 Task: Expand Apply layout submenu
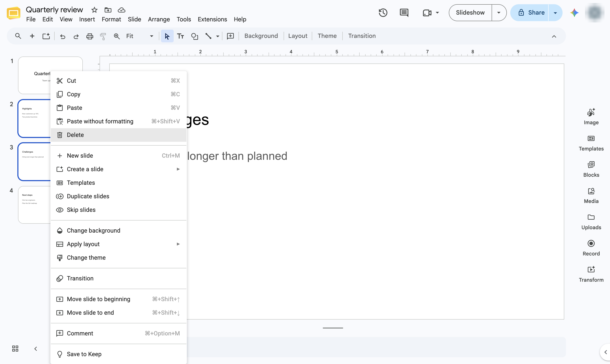coord(119,244)
